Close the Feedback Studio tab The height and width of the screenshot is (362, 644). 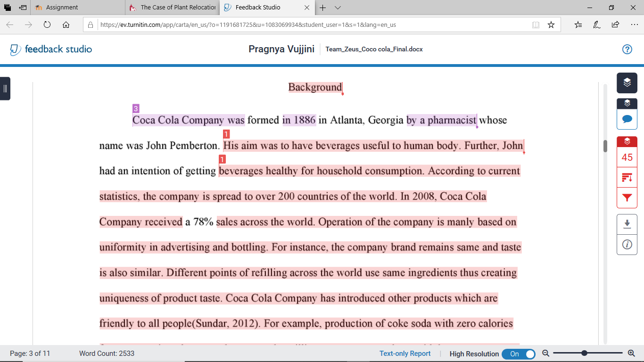307,8
